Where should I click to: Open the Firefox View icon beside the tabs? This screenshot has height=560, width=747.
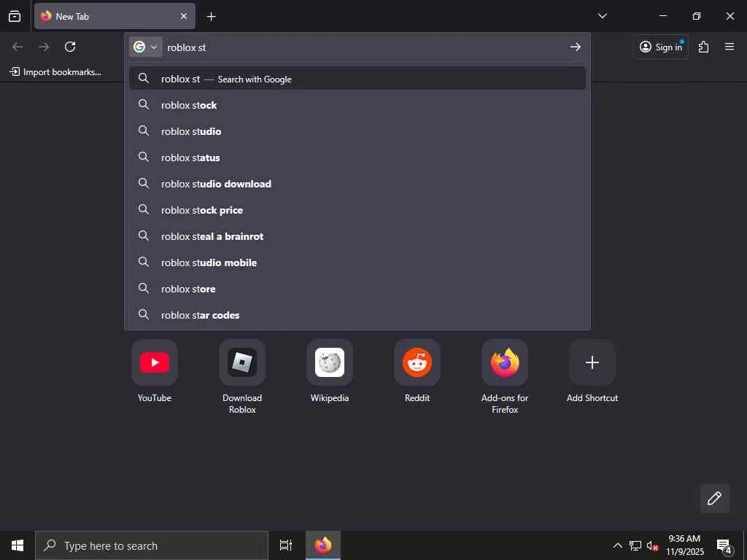point(15,16)
